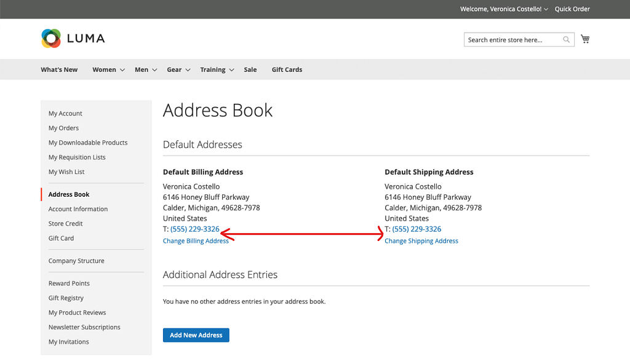Open the shopping cart icon
Viewport: 630px width, 364px height.
584,39
